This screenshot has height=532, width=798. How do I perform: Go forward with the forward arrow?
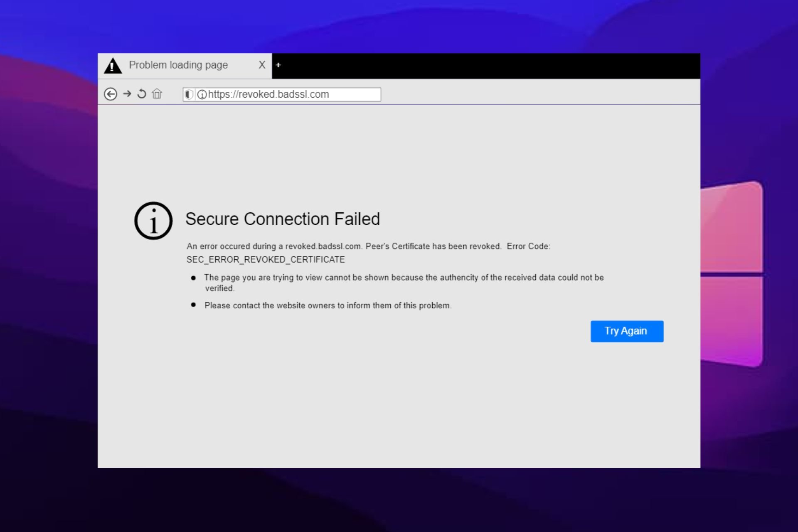[x=127, y=94]
